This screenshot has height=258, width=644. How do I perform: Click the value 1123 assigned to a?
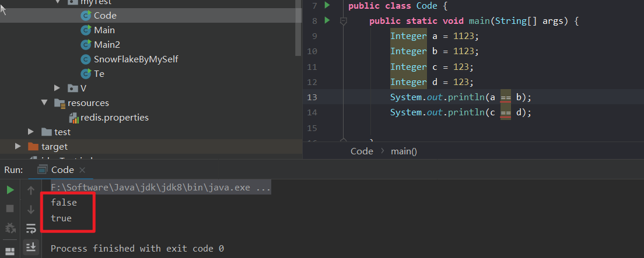coord(464,36)
